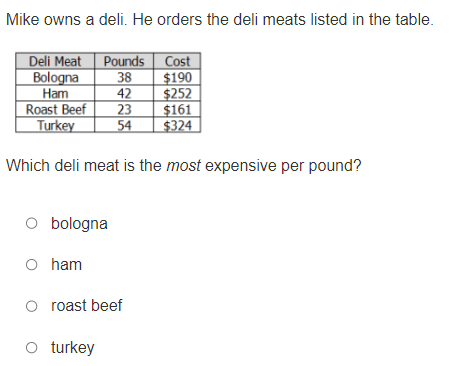
Task: Click the Ham row name cell
Action: click(x=55, y=93)
